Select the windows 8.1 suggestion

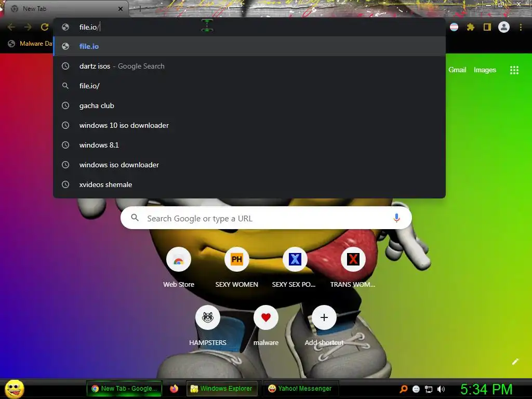[x=249, y=145]
